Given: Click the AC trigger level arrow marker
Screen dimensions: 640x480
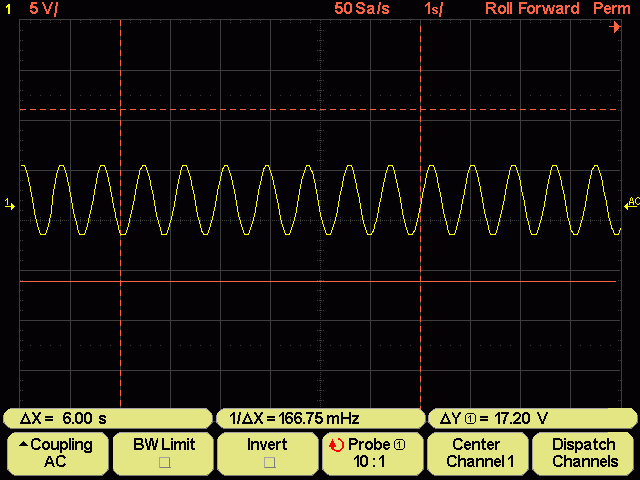Looking at the screenshot, I should 631,204.
